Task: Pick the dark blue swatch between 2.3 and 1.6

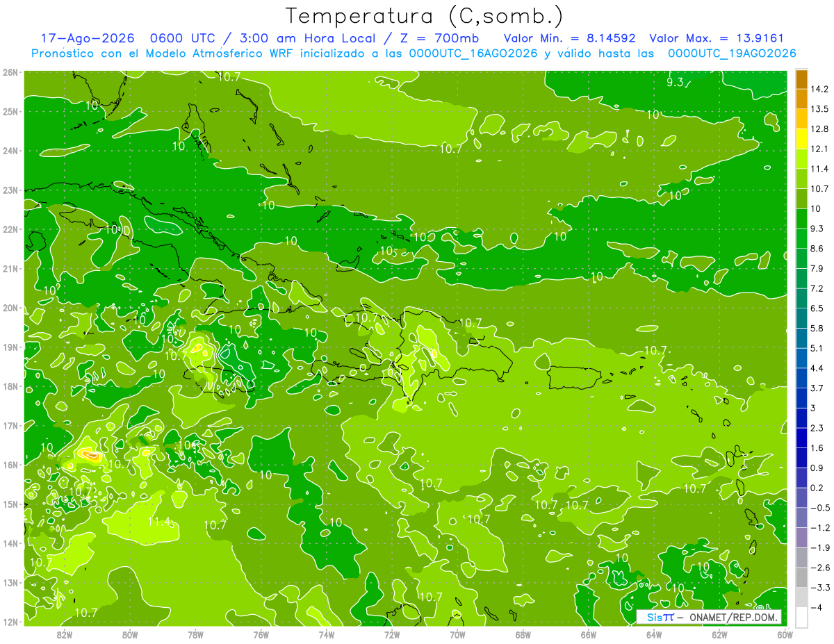Action: click(801, 438)
